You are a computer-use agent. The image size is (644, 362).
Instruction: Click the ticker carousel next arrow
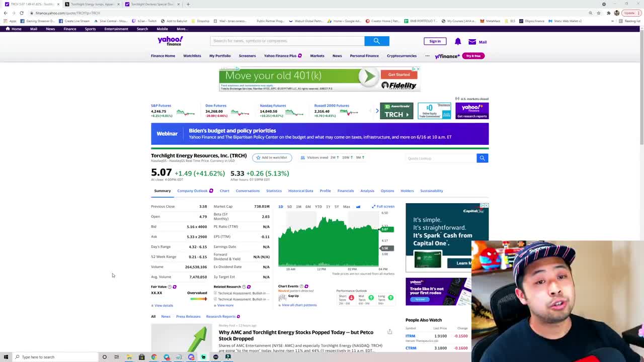click(377, 111)
